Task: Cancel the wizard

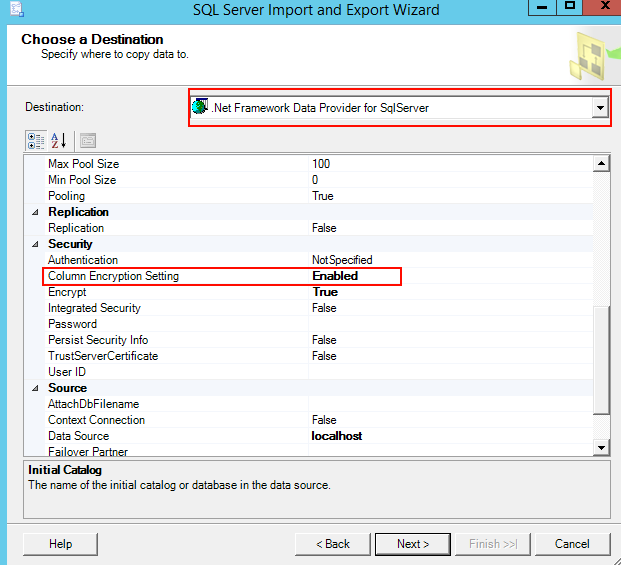Action: (x=572, y=544)
